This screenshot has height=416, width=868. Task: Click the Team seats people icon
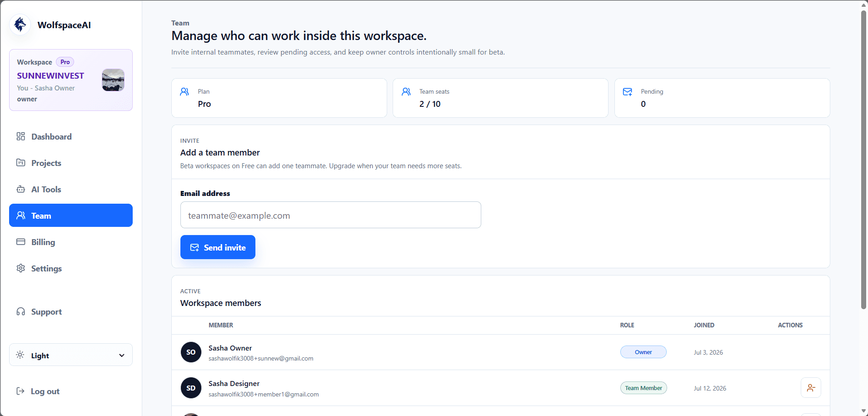(x=406, y=92)
